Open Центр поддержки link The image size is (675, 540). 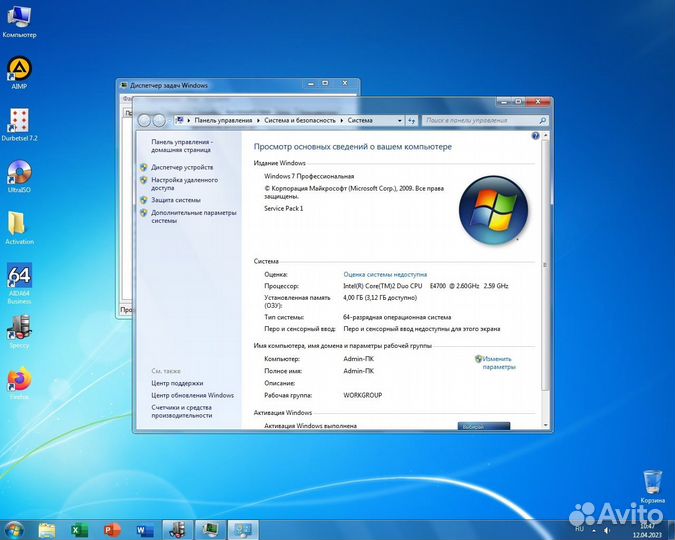click(x=177, y=383)
